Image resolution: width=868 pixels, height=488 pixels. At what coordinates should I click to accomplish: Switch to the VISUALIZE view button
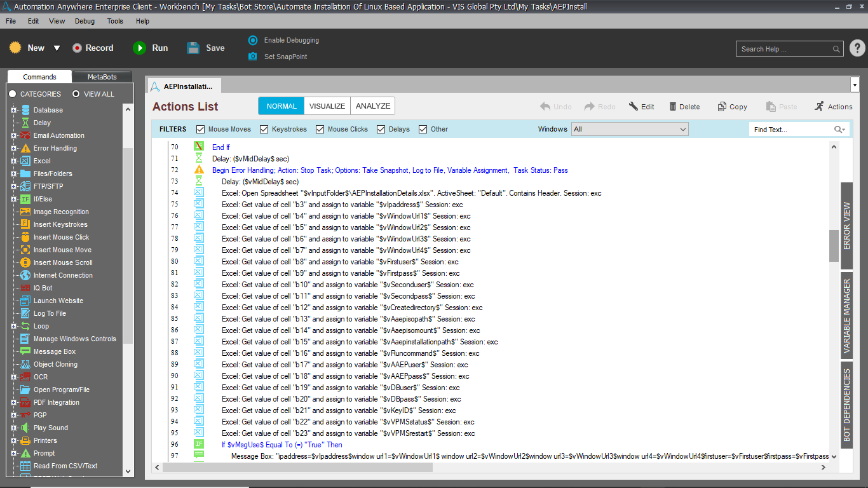pyautogui.click(x=327, y=106)
